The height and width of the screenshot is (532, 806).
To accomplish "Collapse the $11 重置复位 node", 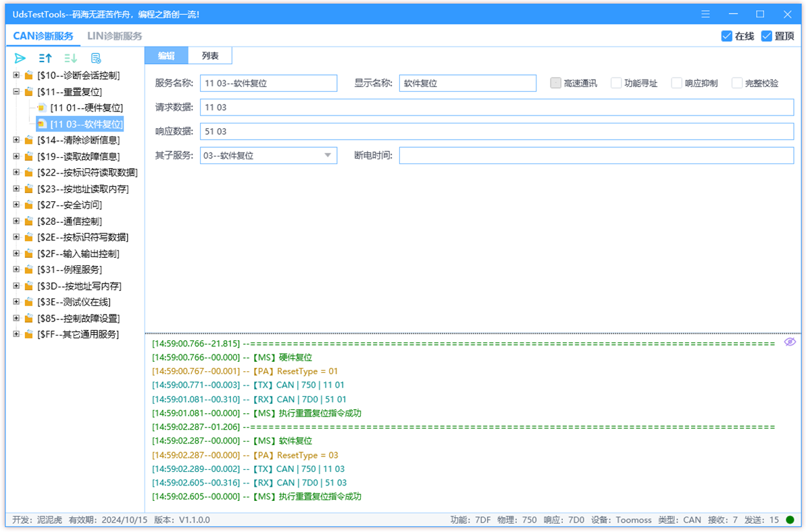I will click(16, 91).
